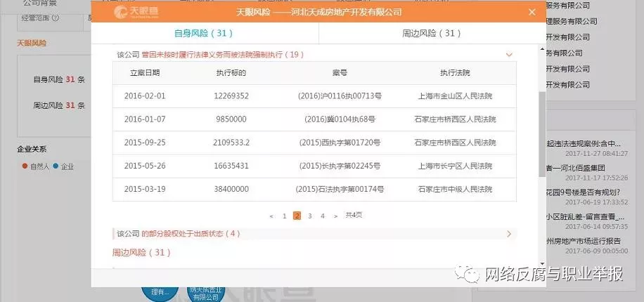
Task: Click the 企业 legend dot under 企业关系
Action: coord(56,166)
